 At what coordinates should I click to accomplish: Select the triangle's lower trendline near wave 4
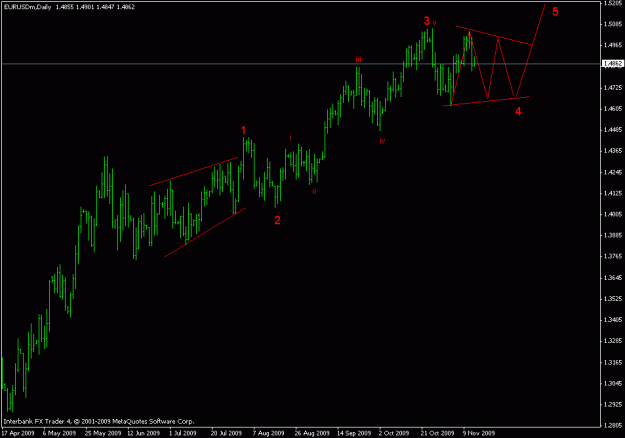coord(486,101)
